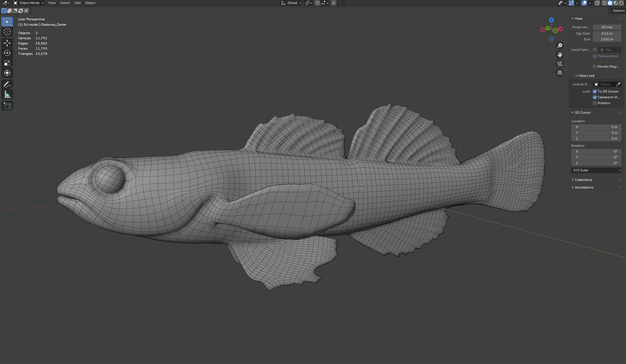Activate the Move tool
The height and width of the screenshot is (364, 626).
7,43
